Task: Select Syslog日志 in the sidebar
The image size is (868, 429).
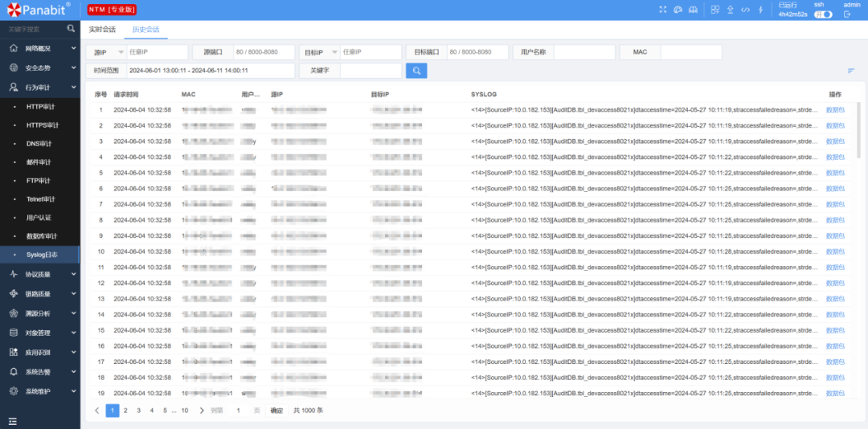Action: [x=40, y=255]
